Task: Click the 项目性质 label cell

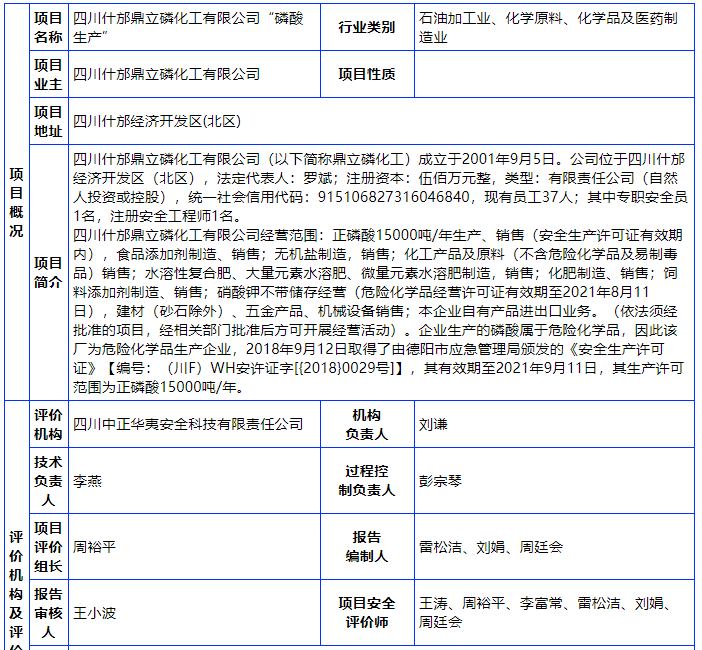Action: tap(367, 74)
